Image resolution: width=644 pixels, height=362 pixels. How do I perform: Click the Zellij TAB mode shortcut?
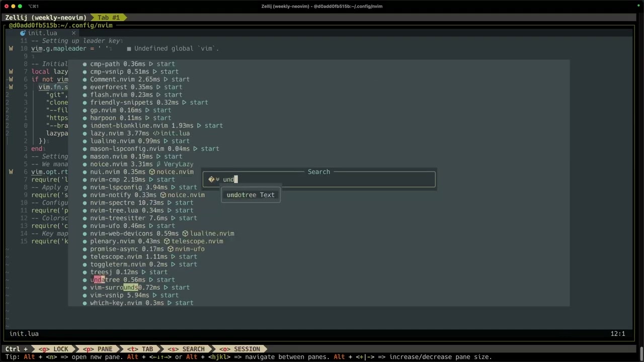[140, 349]
